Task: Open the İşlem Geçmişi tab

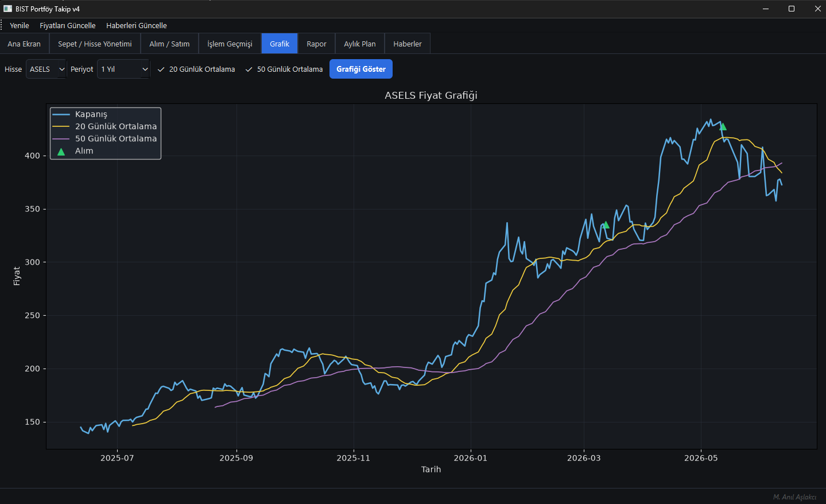Action: [x=230, y=44]
